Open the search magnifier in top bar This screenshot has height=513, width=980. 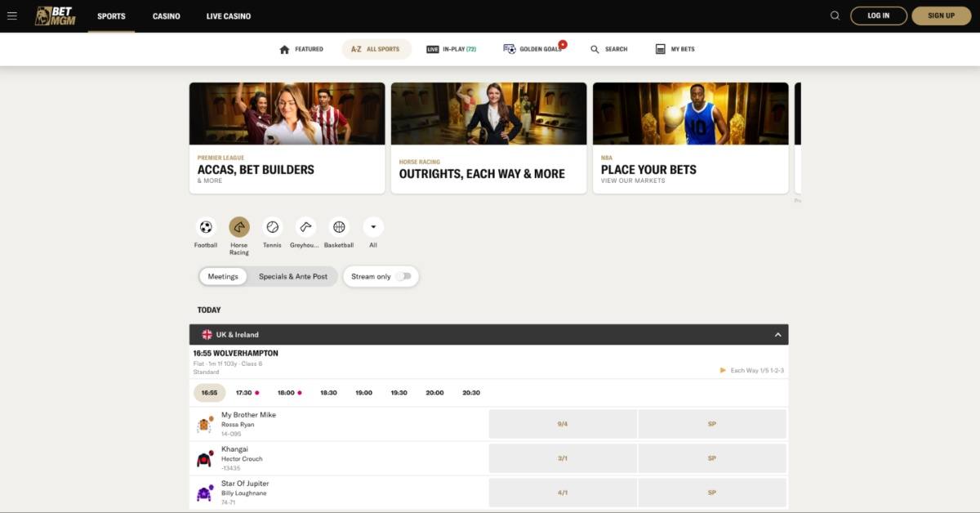835,16
